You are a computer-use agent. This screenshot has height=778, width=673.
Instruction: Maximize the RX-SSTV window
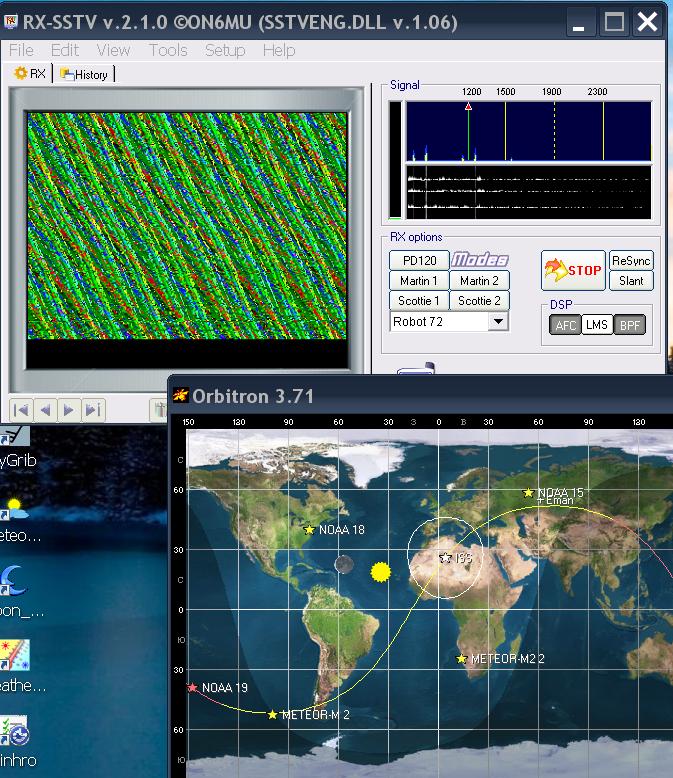tap(614, 22)
